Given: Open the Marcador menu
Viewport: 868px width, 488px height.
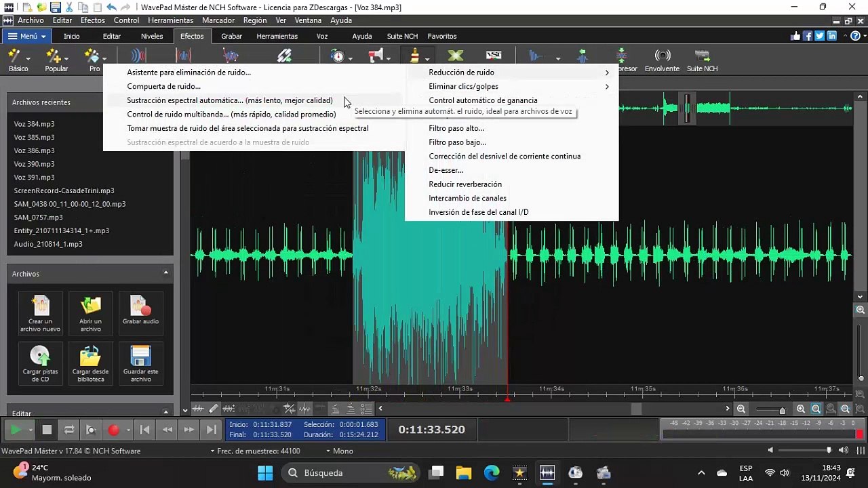Looking at the screenshot, I should 218,20.
